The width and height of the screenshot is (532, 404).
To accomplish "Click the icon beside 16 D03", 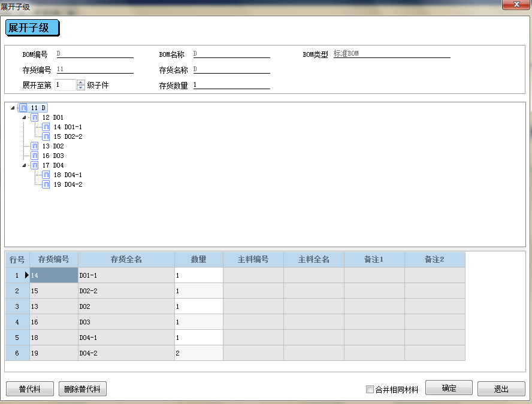I will pyautogui.click(x=35, y=156).
